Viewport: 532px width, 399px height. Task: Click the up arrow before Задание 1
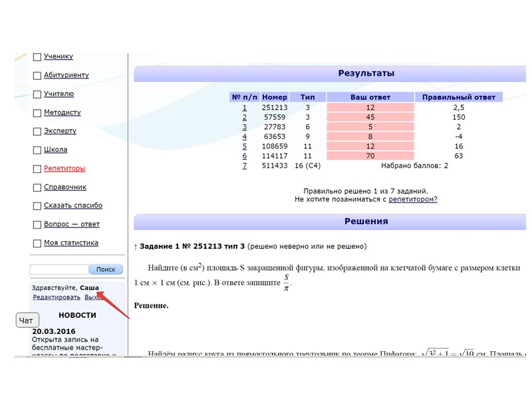coord(136,247)
